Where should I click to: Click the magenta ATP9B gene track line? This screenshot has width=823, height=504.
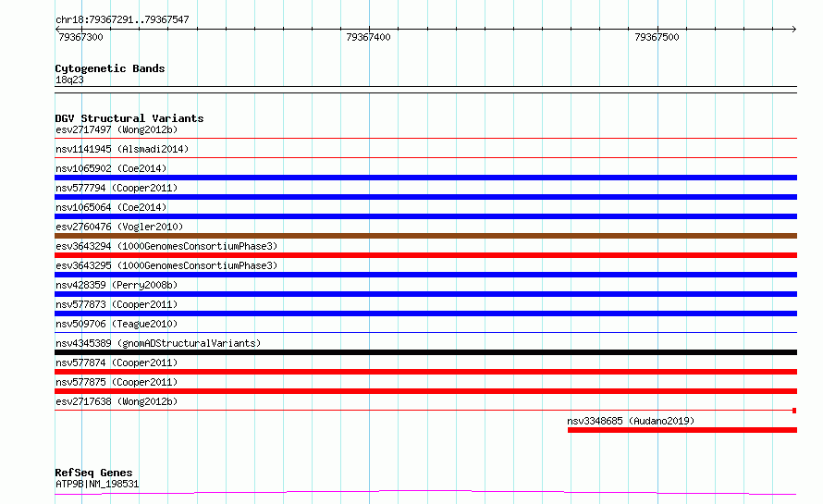[425, 493]
